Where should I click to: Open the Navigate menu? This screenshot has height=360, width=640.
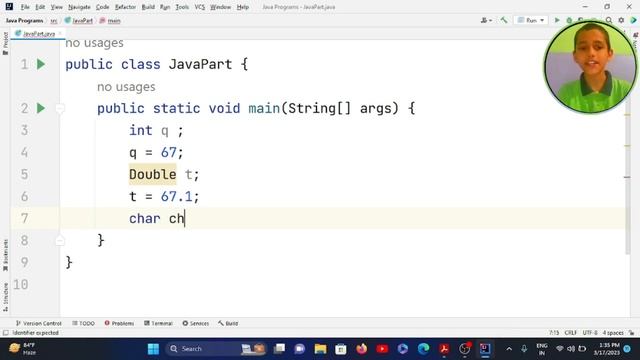(79, 7)
